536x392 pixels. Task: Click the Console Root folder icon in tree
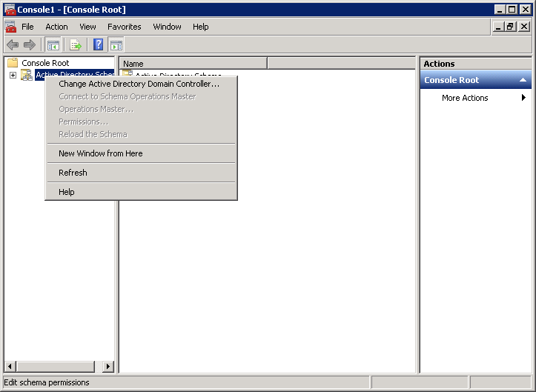click(13, 62)
